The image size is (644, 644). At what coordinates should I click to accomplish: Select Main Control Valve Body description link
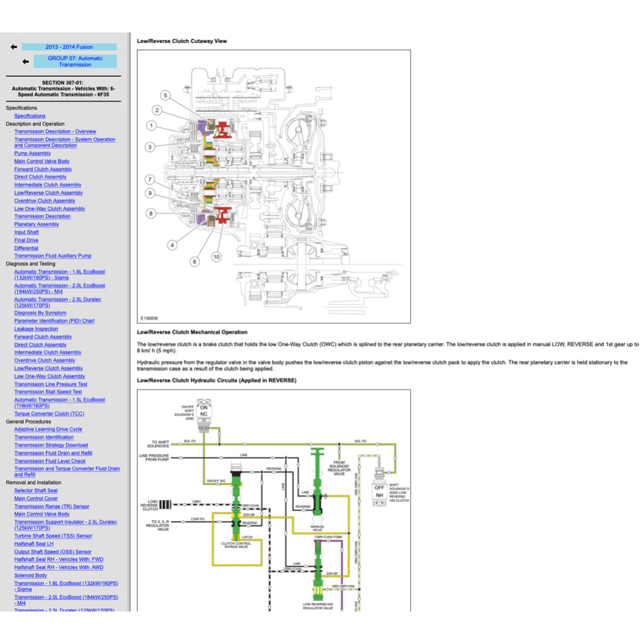coord(42,162)
